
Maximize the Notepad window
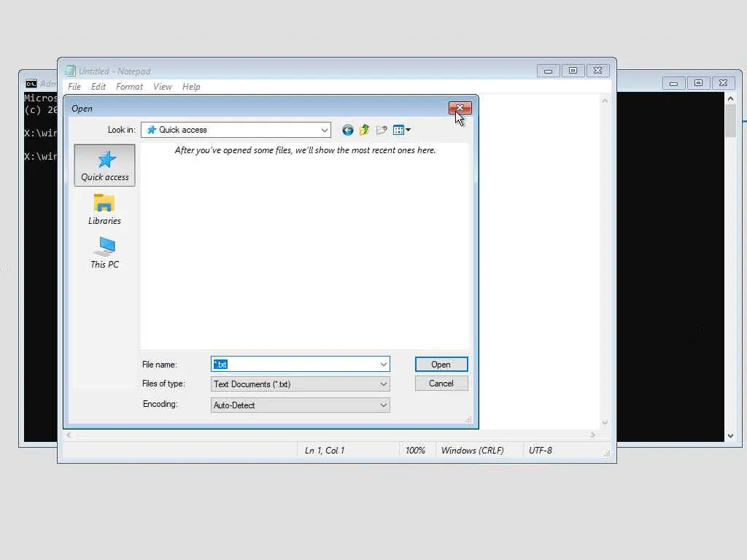tap(573, 71)
